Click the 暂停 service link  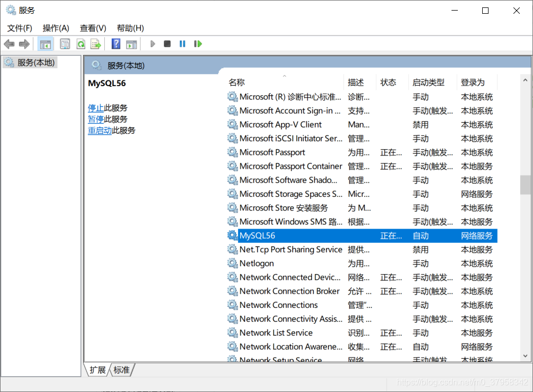click(95, 119)
